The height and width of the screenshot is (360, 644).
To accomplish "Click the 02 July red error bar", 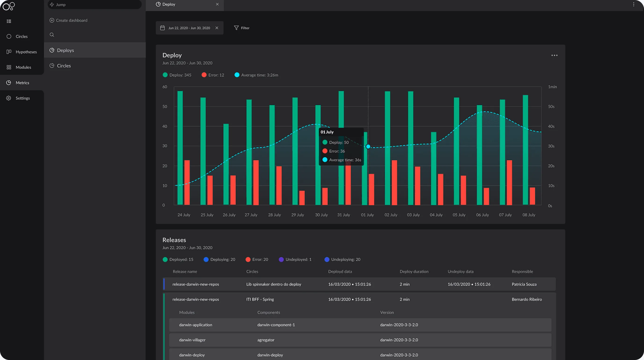I will tap(394, 183).
